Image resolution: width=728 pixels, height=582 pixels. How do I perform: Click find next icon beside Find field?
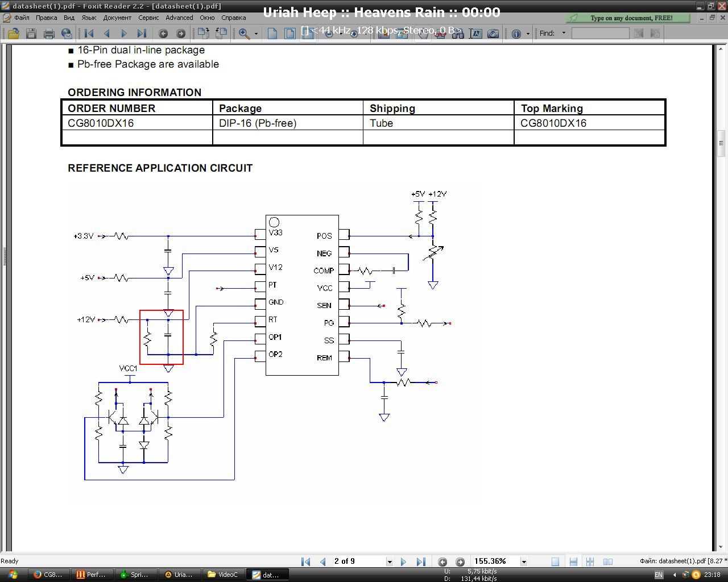(655, 33)
